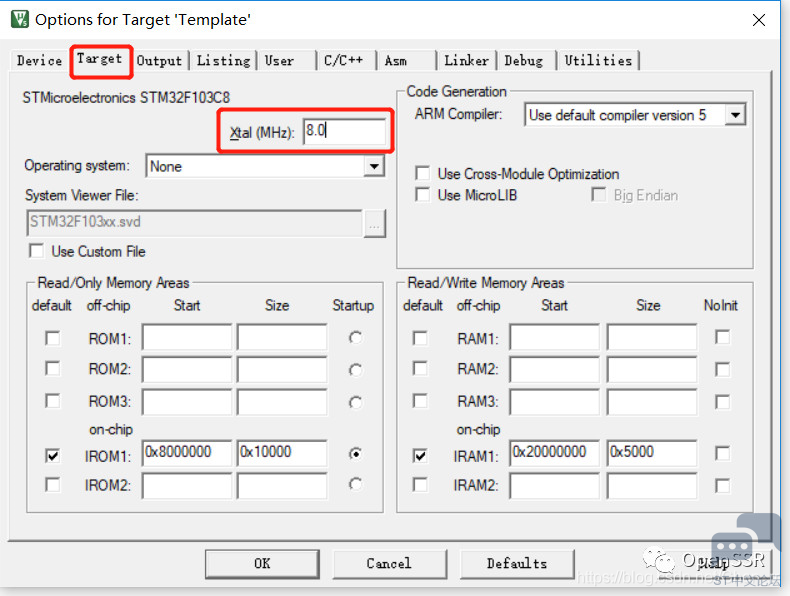790x596 pixels.
Task: Check the ROM2 default checkbox
Action: tap(52, 369)
